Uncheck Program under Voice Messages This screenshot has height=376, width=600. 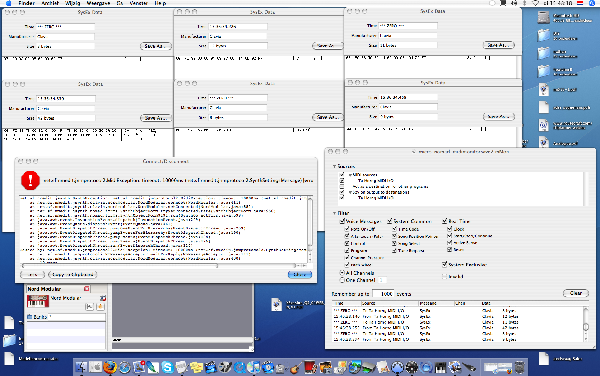point(347,251)
